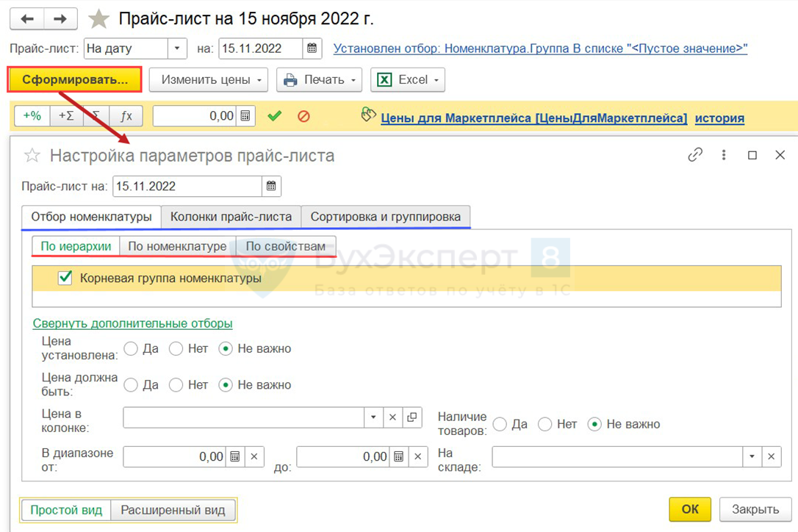798x532 pixels.
Task: Click the printer icon of the Печать button
Action: pyautogui.click(x=290, y=80)
